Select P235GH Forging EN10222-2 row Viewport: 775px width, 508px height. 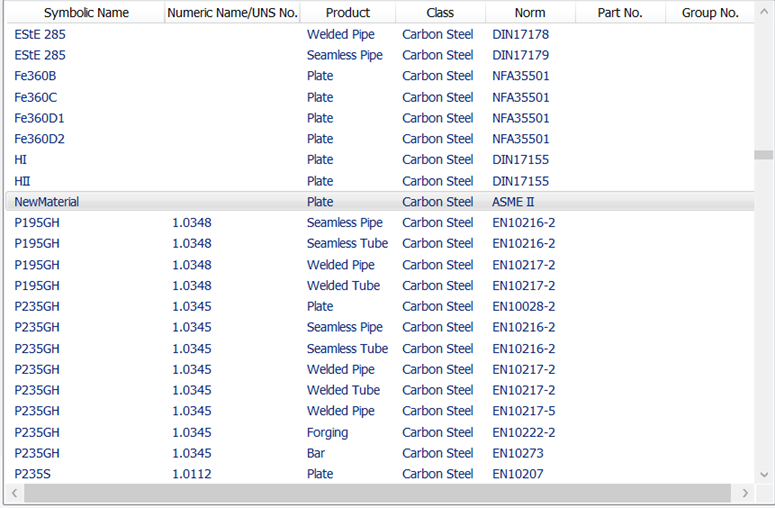[380, 432]
